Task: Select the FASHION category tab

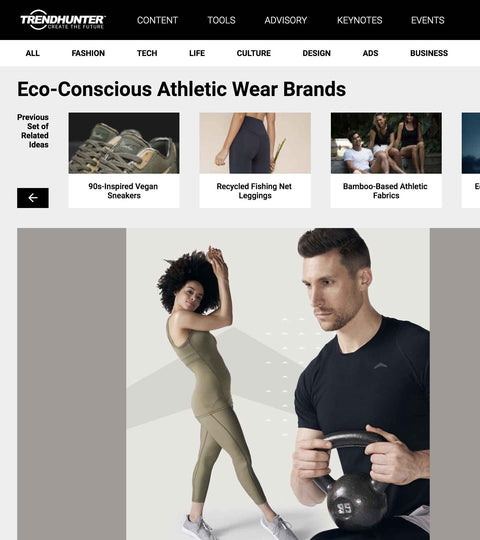Action: 88,53
